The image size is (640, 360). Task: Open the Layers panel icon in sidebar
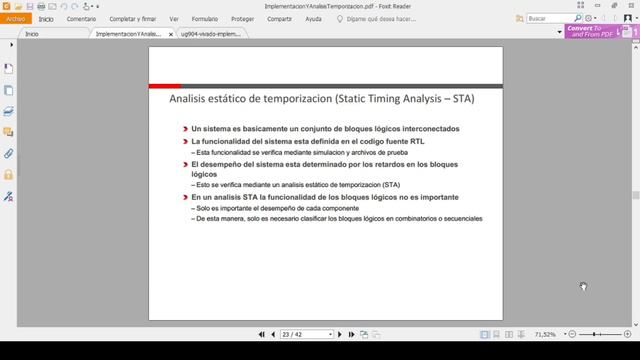point(8,111)
